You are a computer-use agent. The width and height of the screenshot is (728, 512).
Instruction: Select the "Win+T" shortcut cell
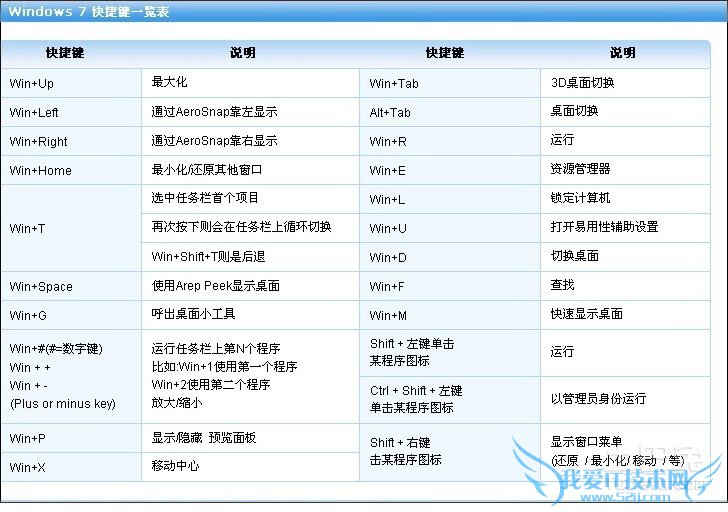click(71, 228)
